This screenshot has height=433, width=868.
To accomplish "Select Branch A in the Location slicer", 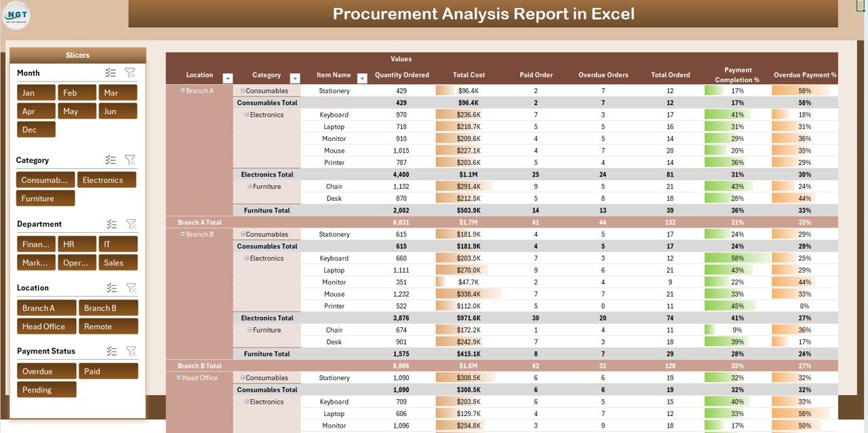I will pyautogui.click(x=47, y=308).
